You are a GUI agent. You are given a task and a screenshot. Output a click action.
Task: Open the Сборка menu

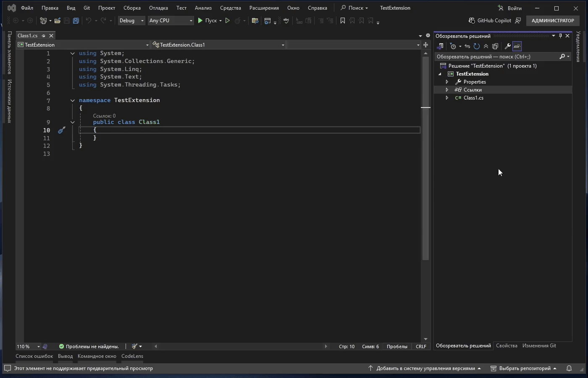tap(132, 8)
